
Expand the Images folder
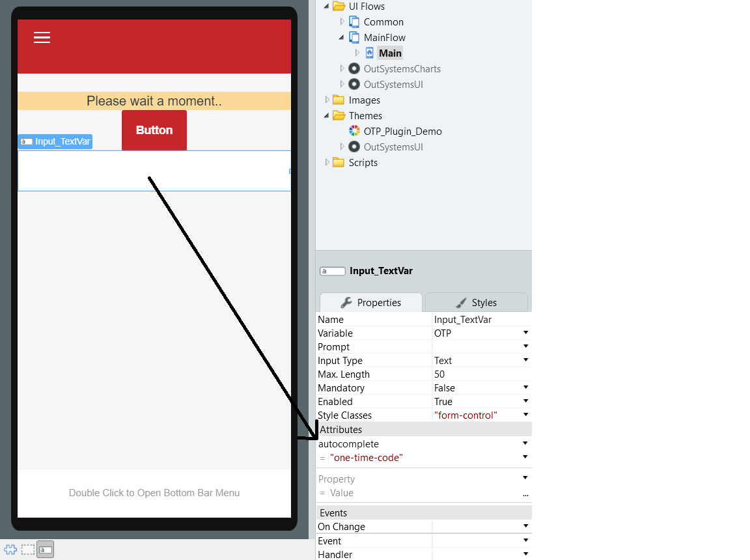327,100
